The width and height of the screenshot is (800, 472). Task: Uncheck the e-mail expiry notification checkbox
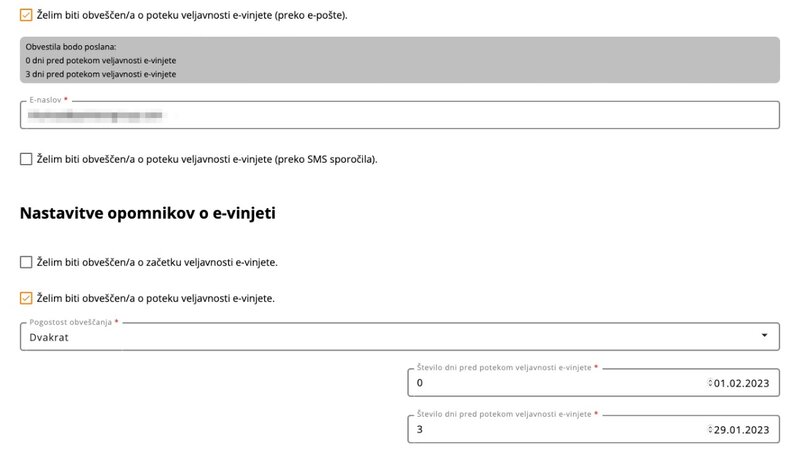coord(26,15)
